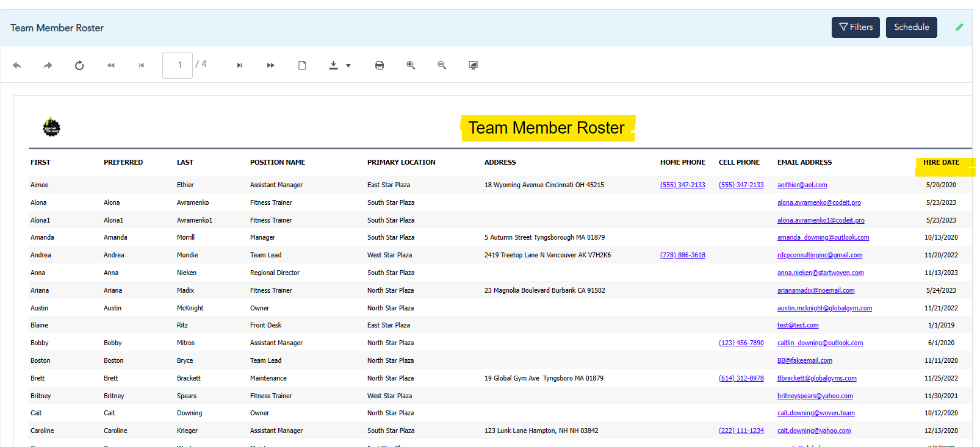This screenshot has width=980, height=447.
Task: Zoom in on the report
Action: tap(411, 65)
